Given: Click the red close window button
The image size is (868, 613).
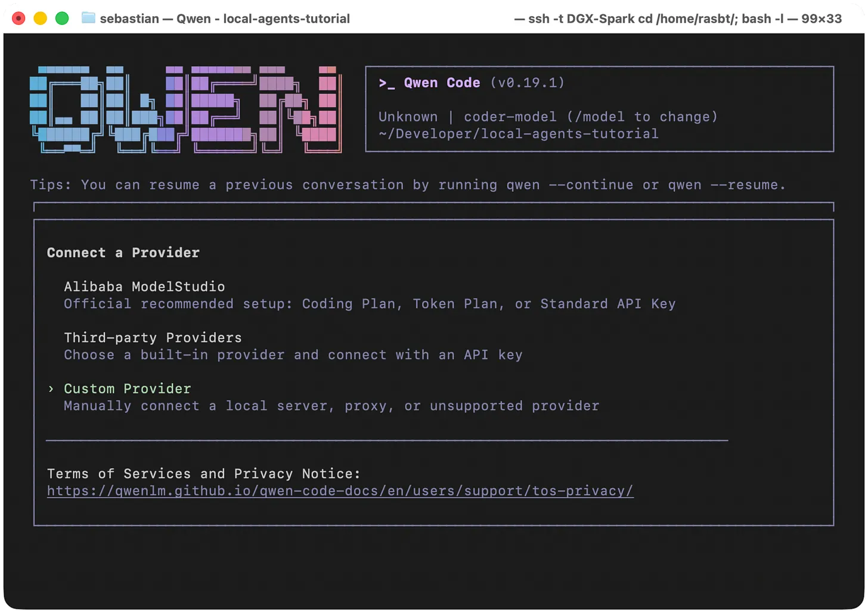Looking at the screenshot, I should tap(18, 18).
